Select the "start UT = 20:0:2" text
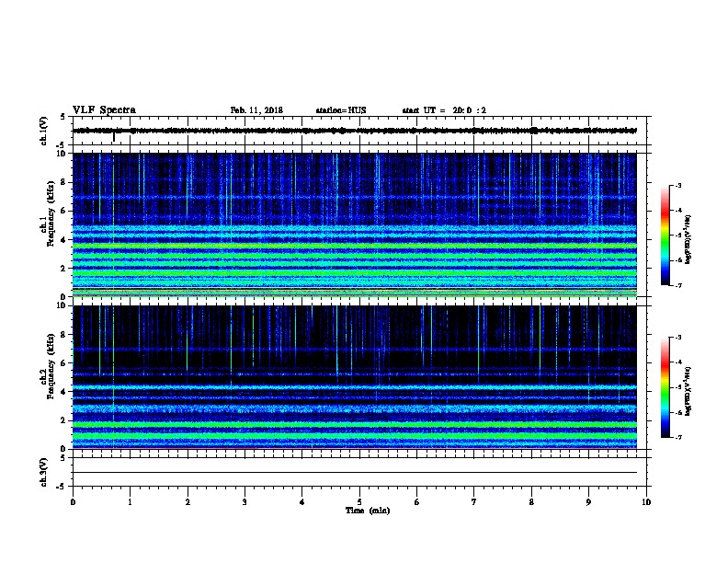728x563 pixels. coord(444,110)
